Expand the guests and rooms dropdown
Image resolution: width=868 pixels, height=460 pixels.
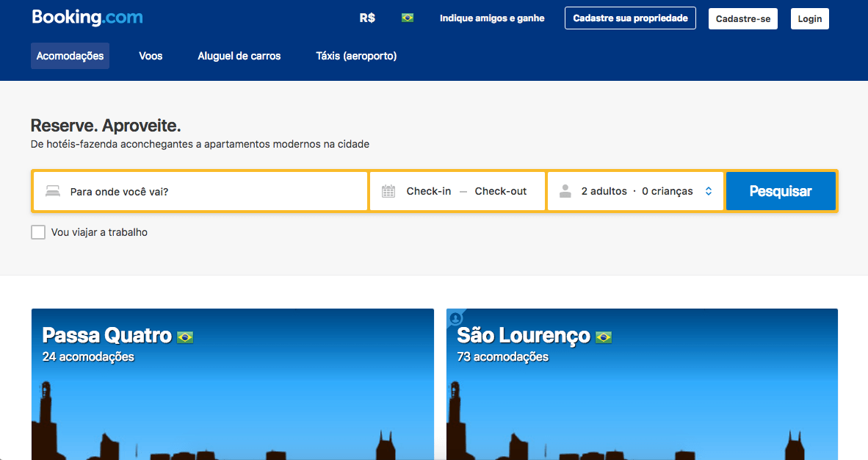tap(708, 190)
